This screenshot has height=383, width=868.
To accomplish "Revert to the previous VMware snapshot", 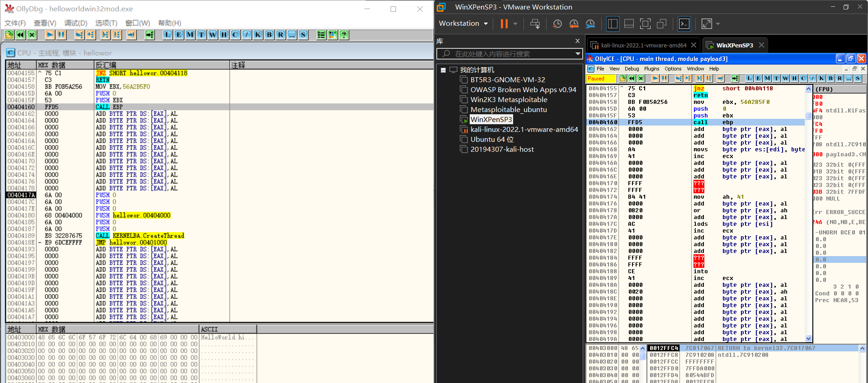I will click(x=574, y=23).
